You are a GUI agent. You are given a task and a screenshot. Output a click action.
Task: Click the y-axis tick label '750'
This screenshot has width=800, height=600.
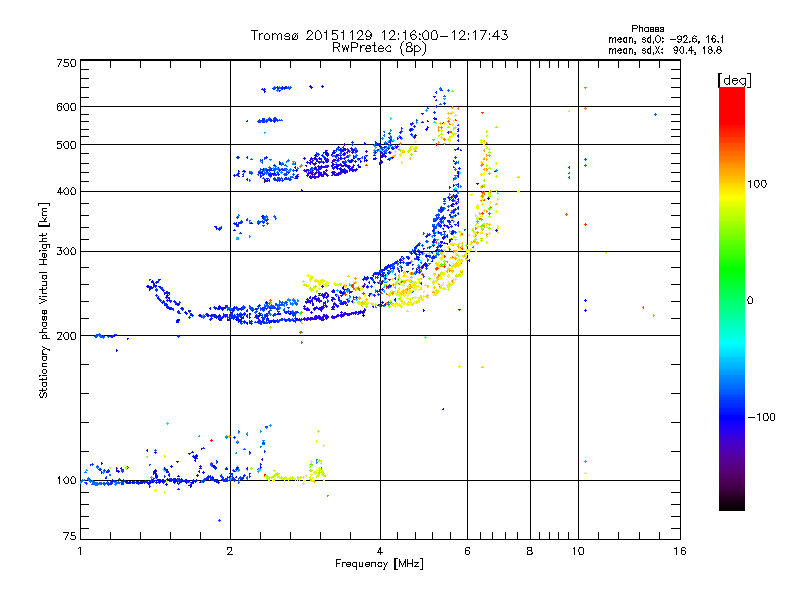pos(66,63)
